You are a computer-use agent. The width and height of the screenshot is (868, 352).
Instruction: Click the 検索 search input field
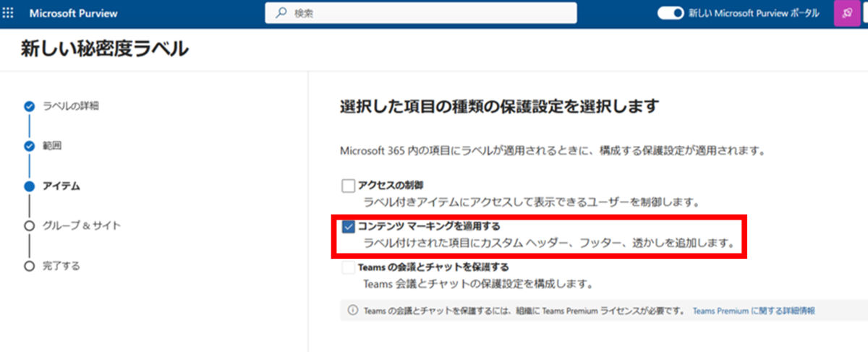tap(421, 13)
